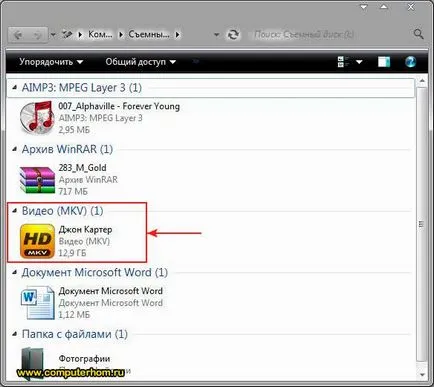Select file name '283_M_Gold'
Image resolution: width=434 pixels, height=387 pixels.
[82, 168]
